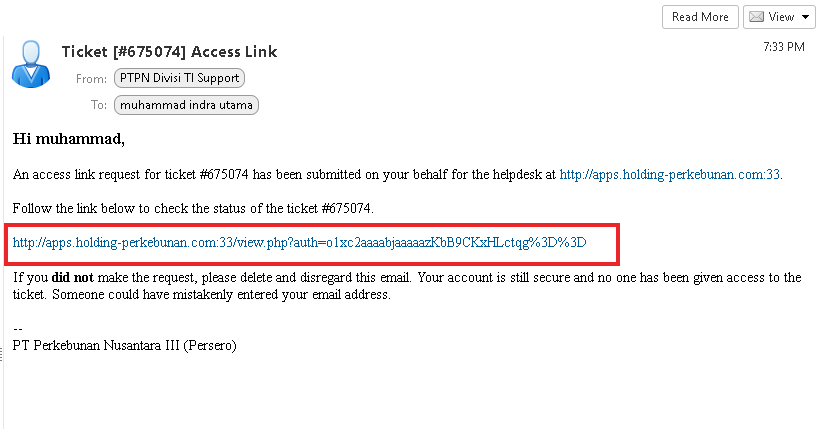Screen dimensions: 817x429
Task: Expand the arrow beside View
Action: pyautogui.click(x=805, y=17)
